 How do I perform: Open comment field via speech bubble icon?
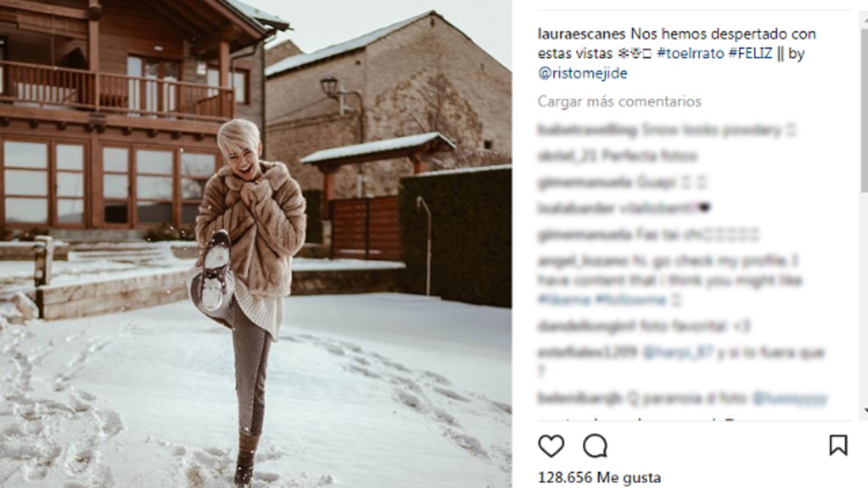(595, 446)
